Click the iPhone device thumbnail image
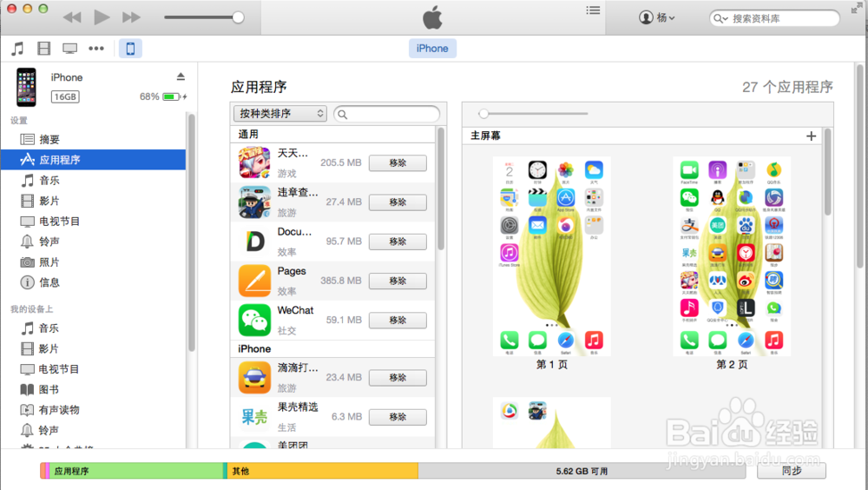This screenshot has width=868, height=490. coord(26,87)
